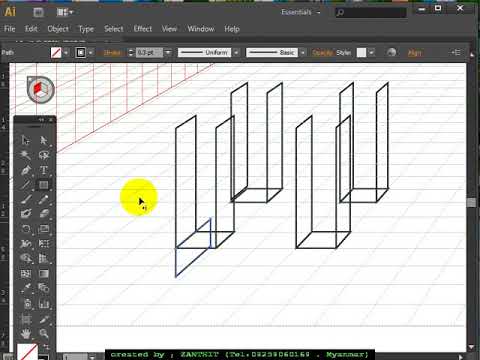Screen dimensions: 480x360
Task: Expand the fill color dropdown arrow
Action: 66,53
